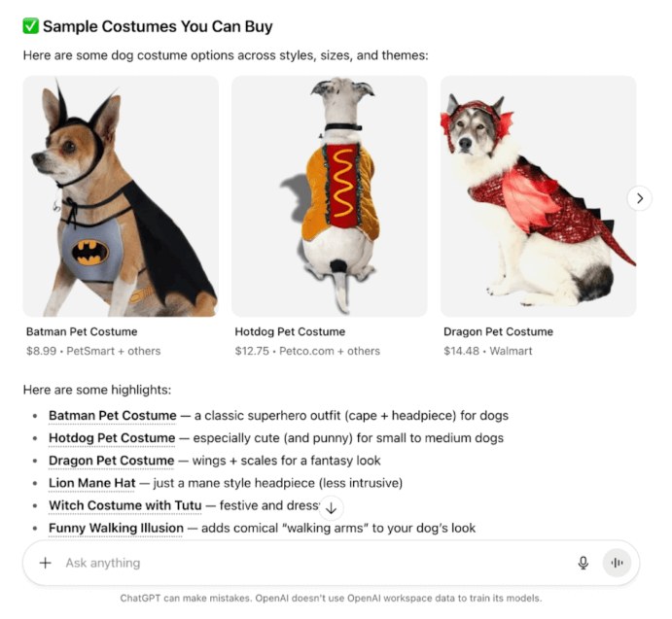
Task: Open Hotdog Pet Costume link in highlights list
Action: tap(112, 438)
